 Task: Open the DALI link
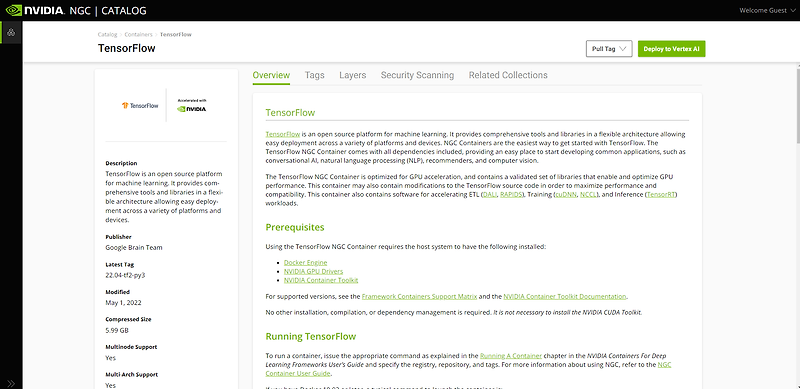pyautogui.click(x=489, y=195)
